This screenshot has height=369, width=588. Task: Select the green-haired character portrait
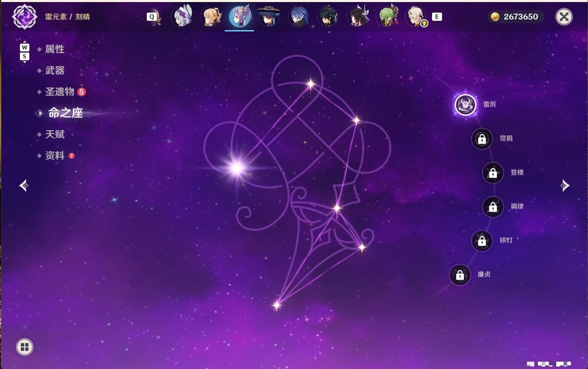[387, 17]
